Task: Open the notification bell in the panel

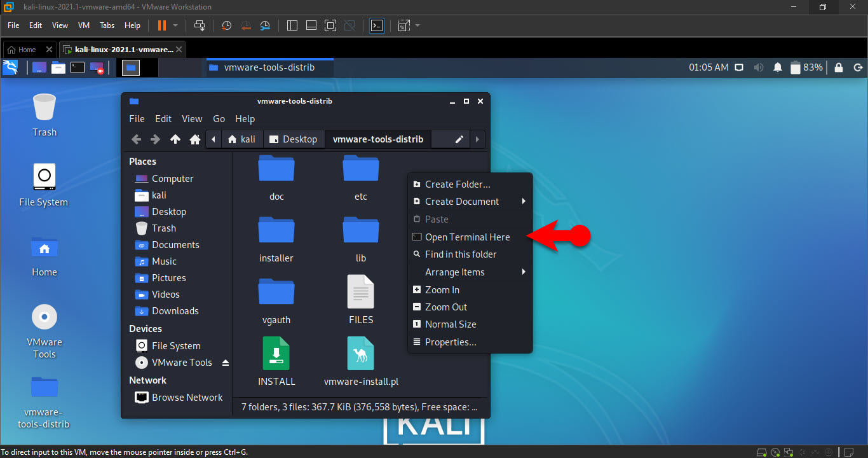Action: 778,67
